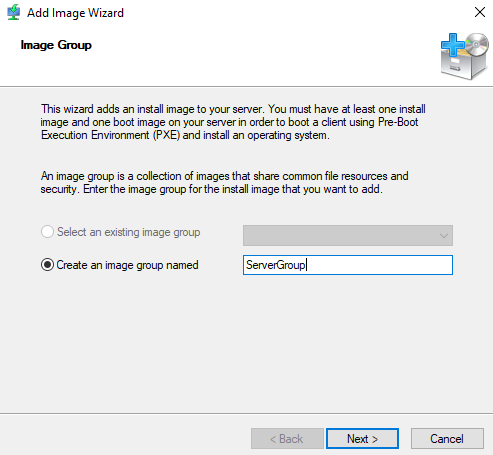Open the existing image group dropdown
This screenshot has height=455, width=493.
[348, 235]
